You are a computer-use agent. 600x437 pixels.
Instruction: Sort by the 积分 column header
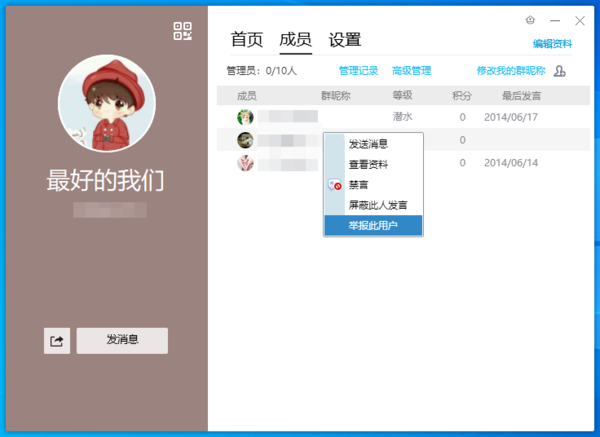pyautogui.click(x=461, y=96)
